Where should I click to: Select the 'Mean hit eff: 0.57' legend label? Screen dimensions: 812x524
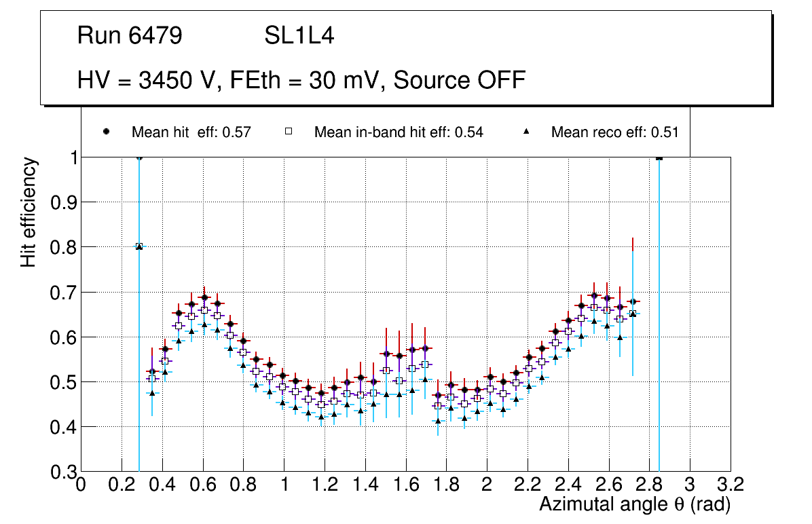(x=191, y=132)
